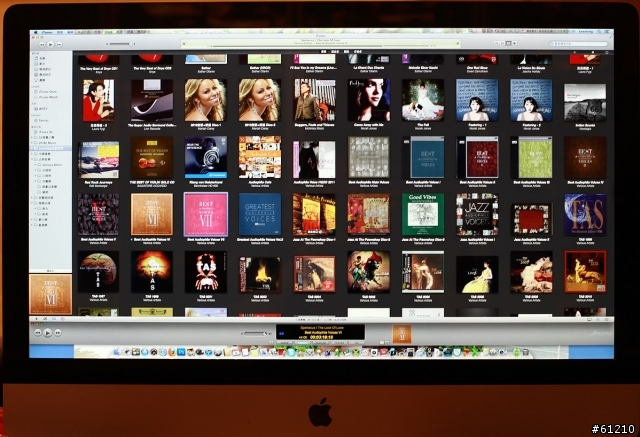Image resolution: width=640 pixels, height=437 pixels.
Task: Click Trash icon in the Dock
Action: point(526,352)
